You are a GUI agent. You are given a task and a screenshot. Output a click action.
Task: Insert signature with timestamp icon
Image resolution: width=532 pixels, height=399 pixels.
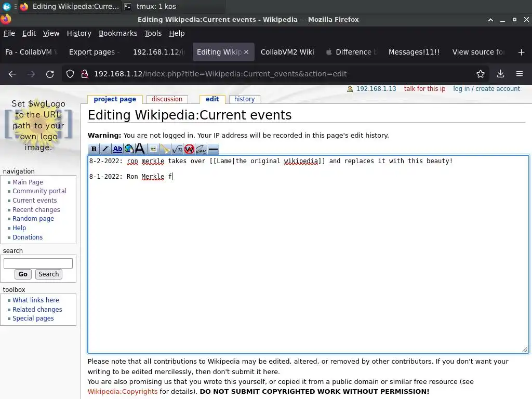click(201, 149)
